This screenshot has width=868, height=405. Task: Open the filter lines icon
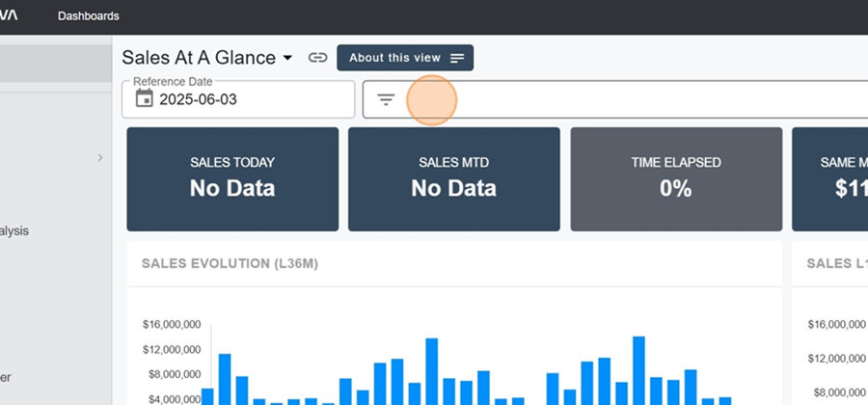(386, 99)
